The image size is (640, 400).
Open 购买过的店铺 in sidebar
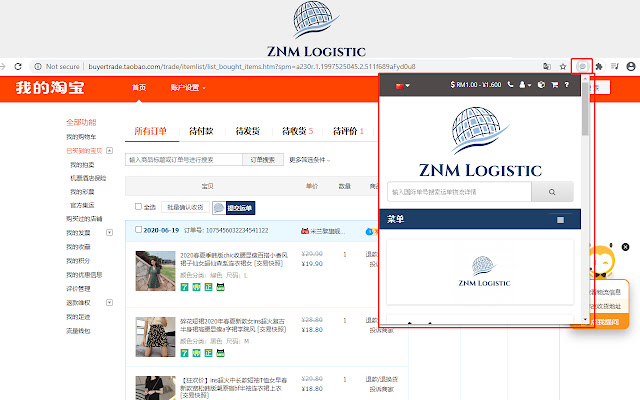pyautogui.click(x=84, y=219)
